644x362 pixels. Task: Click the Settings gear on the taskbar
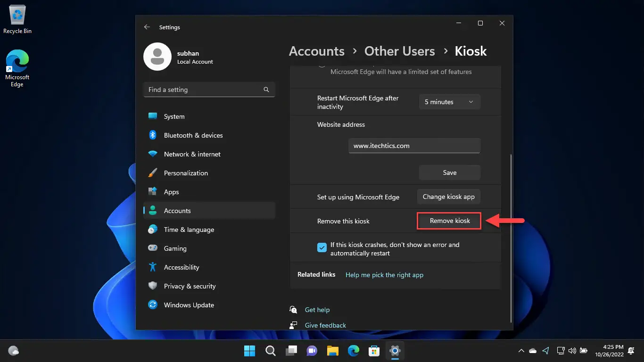395,351
